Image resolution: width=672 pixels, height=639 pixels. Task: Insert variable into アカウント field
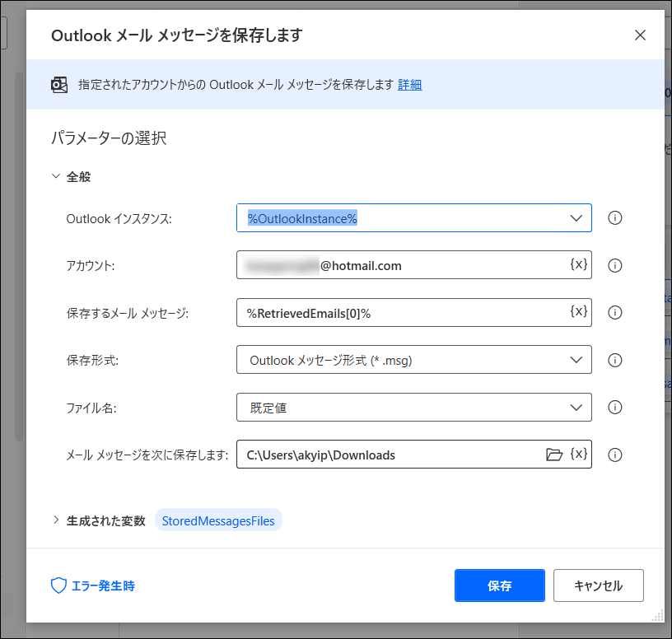(579, 264)
